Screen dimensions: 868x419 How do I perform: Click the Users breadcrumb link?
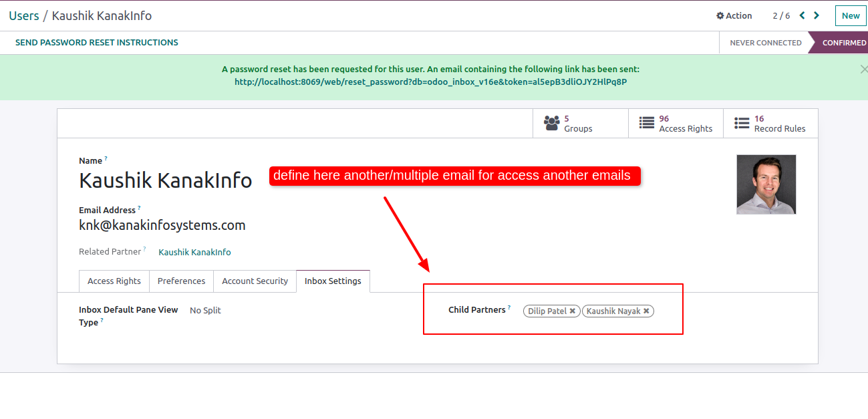coord(23,15)
